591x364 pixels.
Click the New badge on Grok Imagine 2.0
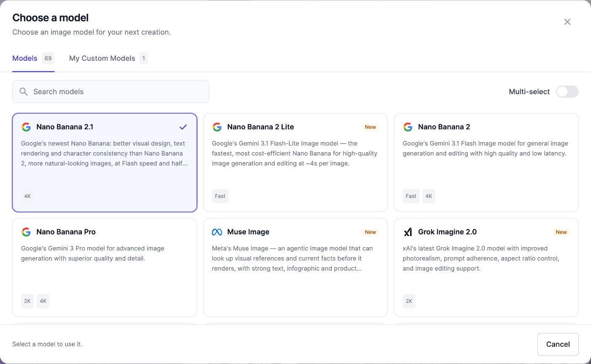point(561,232)
